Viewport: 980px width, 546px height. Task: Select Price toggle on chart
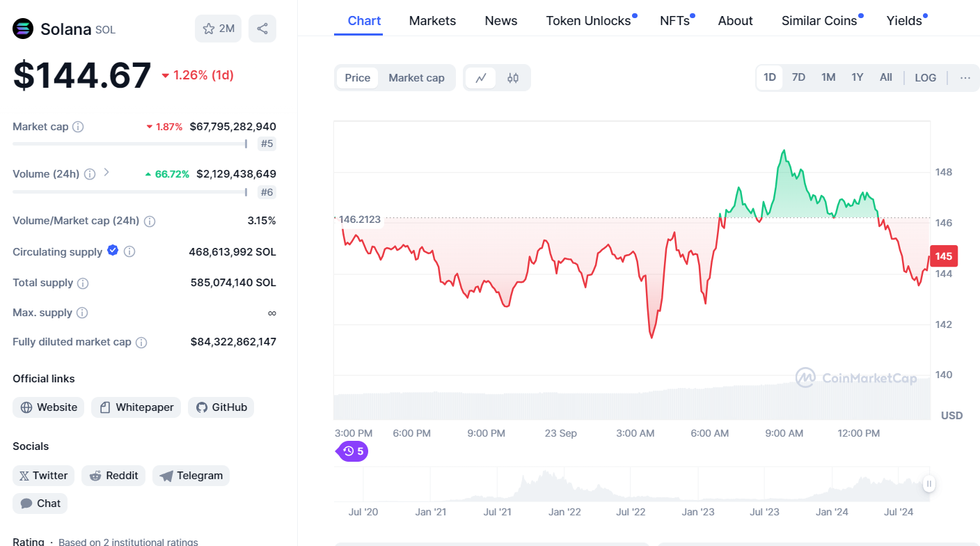click(x=358, y=78)
